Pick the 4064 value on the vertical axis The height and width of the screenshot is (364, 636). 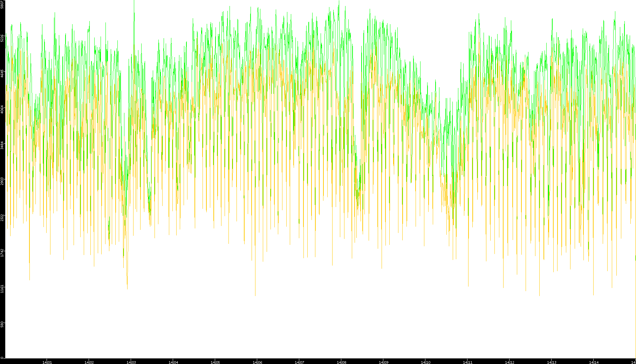point(2,110)
